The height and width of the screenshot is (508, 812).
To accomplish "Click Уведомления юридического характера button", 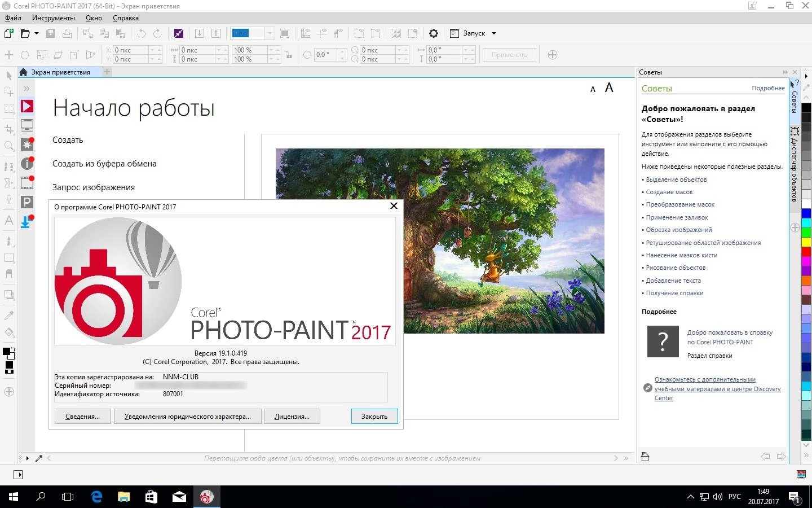I will point(188,417).
